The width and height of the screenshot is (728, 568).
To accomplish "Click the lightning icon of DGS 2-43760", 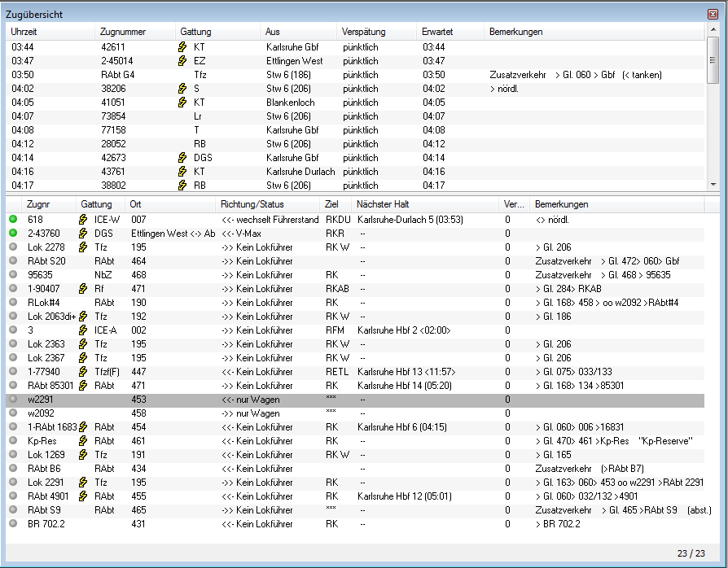I will 83,234.
